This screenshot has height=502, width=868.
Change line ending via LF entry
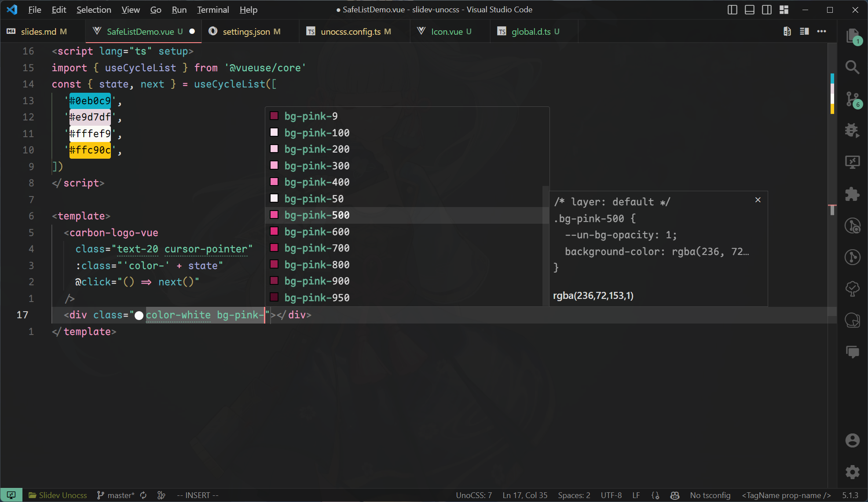636,495
